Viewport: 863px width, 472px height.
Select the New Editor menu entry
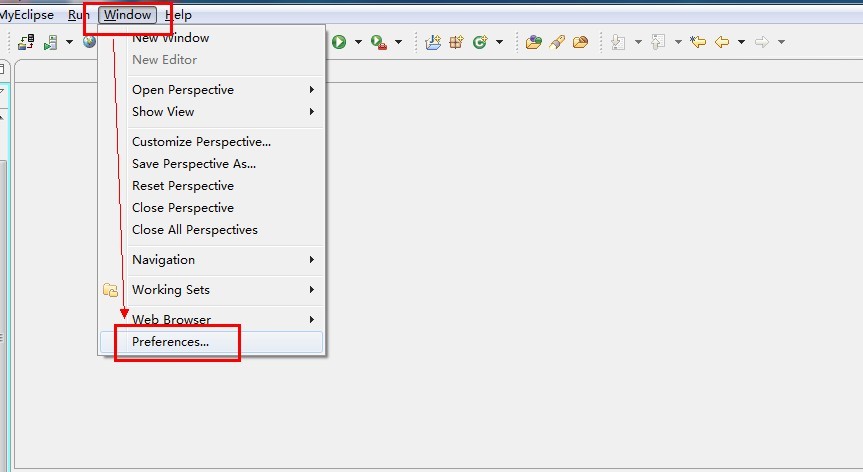point(212,59)
